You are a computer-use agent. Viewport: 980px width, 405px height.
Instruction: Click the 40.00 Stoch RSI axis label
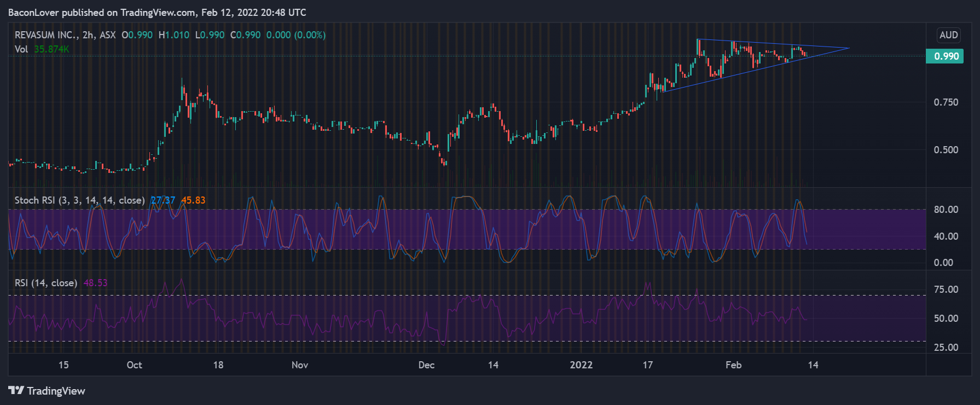[x=946, y=236]
